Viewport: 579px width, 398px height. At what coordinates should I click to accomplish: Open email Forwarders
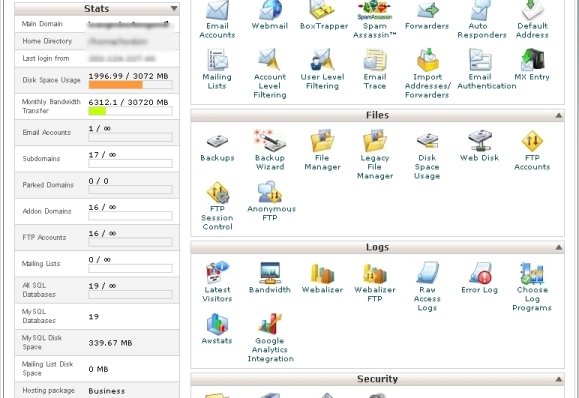(x=427, y=15)
